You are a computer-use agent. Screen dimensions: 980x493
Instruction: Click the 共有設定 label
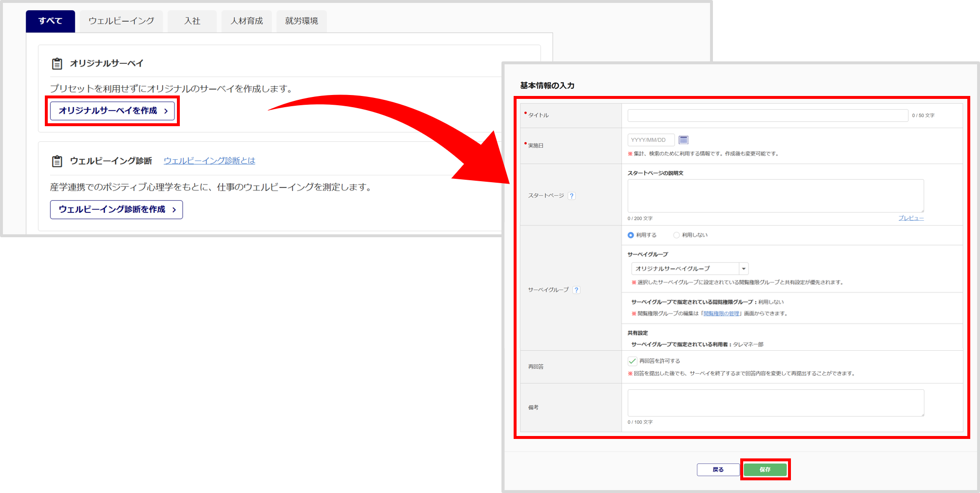click(637, 333)
